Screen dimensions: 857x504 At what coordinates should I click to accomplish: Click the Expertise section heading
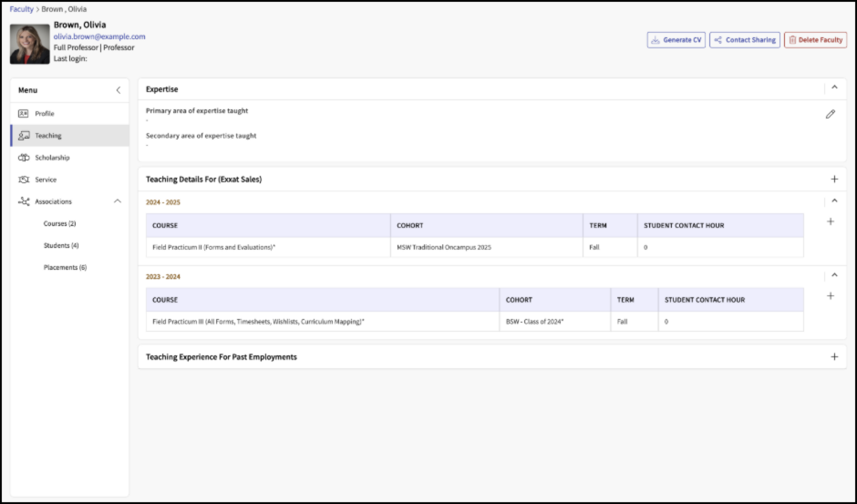tap(162, 89)
